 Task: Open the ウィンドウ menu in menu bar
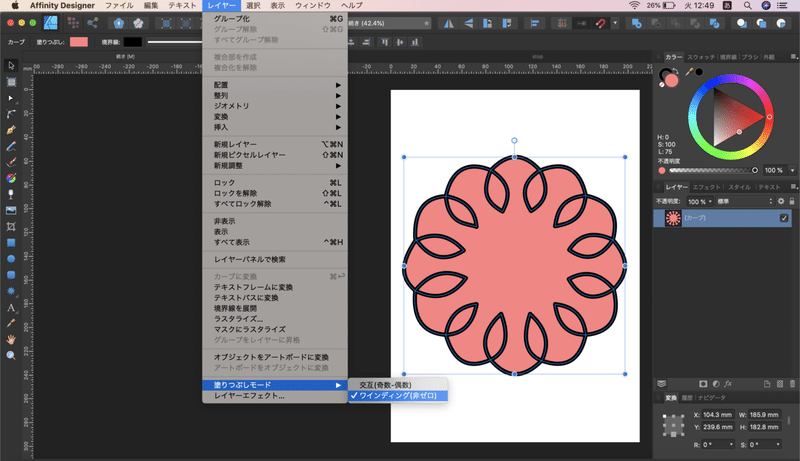315,6
